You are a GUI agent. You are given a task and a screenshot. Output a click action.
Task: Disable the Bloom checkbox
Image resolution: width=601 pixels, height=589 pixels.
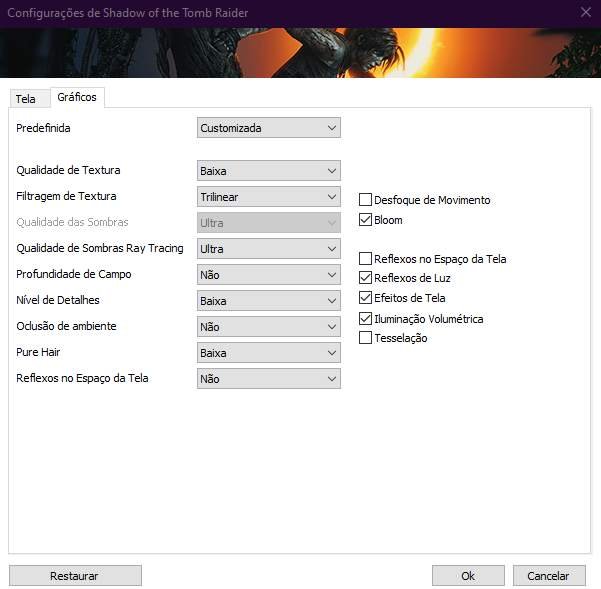pyautogui.click(x=366, y=220)
